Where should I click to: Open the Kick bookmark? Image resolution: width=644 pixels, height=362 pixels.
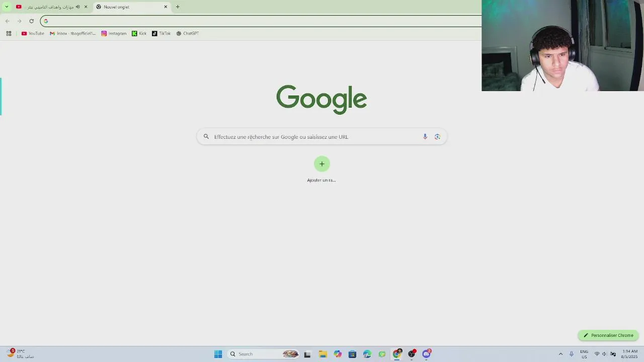pyautogui.click(x=139, y=34)
